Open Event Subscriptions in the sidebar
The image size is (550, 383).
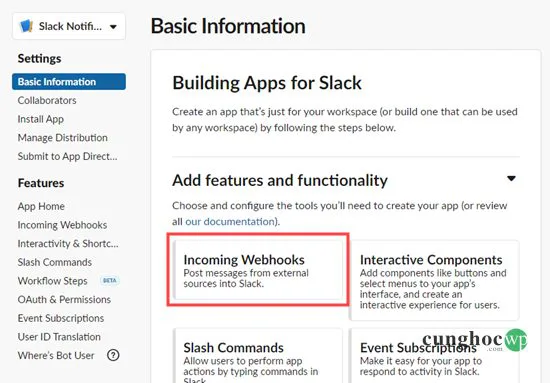click(x=61, y=318)
